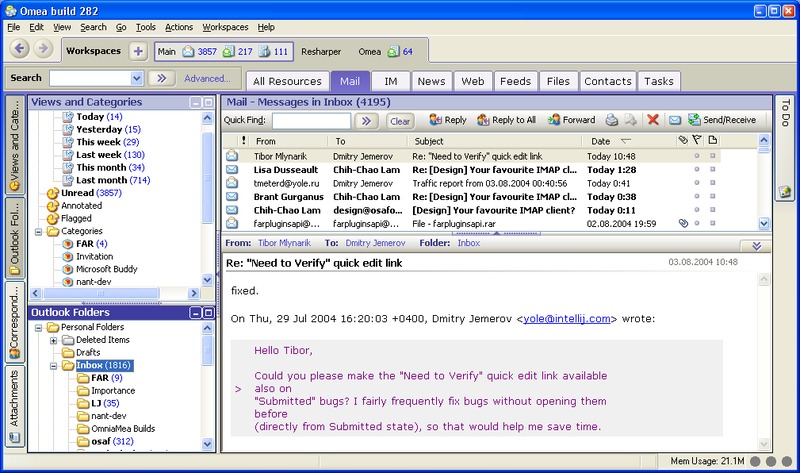
Task: Click the Clear quick find button
Action: [399, 121]
